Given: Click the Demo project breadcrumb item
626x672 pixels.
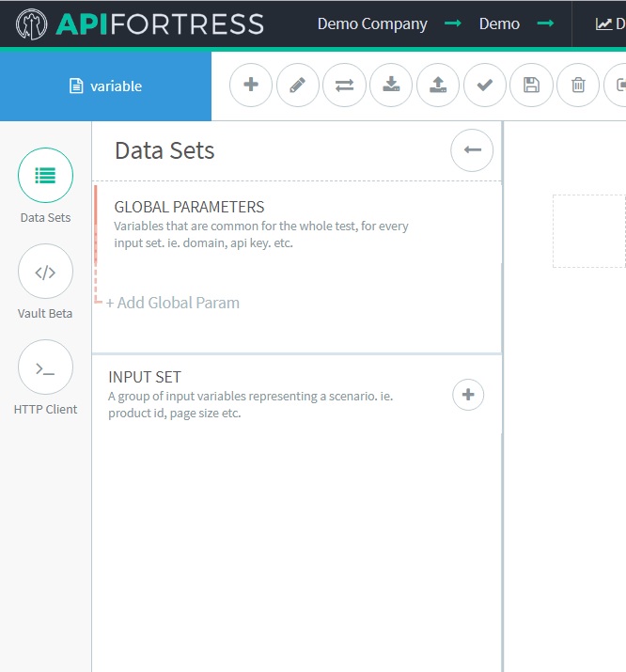Looking at the screenshot, I should click(499, 23).
